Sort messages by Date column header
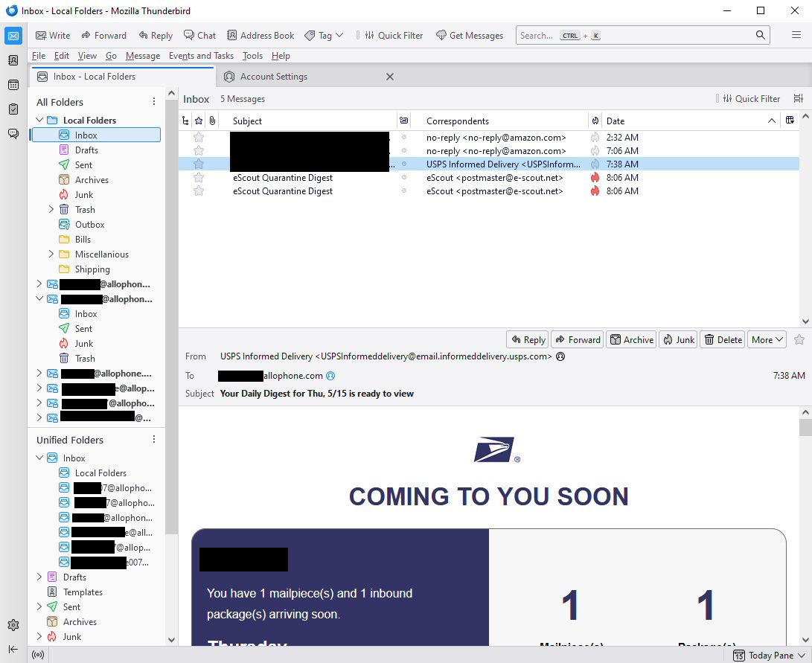The height and width of the screenshot is (663, 812). pos(690,121)
